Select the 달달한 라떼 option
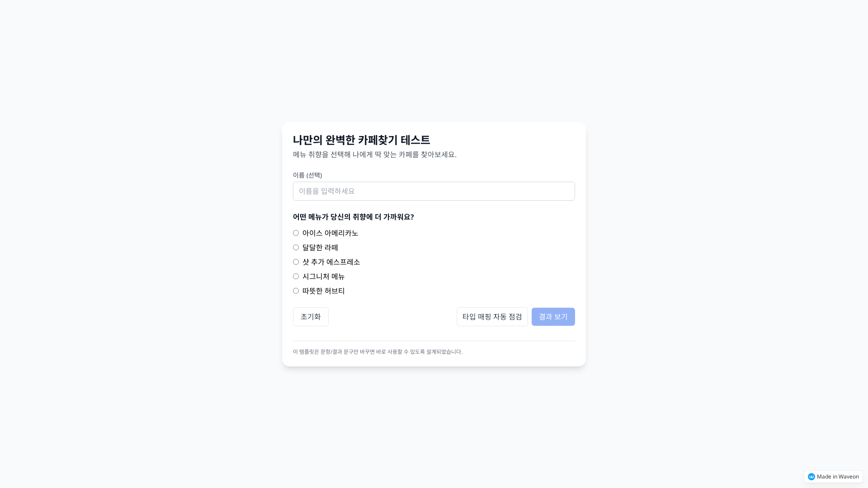868x488 pixels. pos(296,247)
